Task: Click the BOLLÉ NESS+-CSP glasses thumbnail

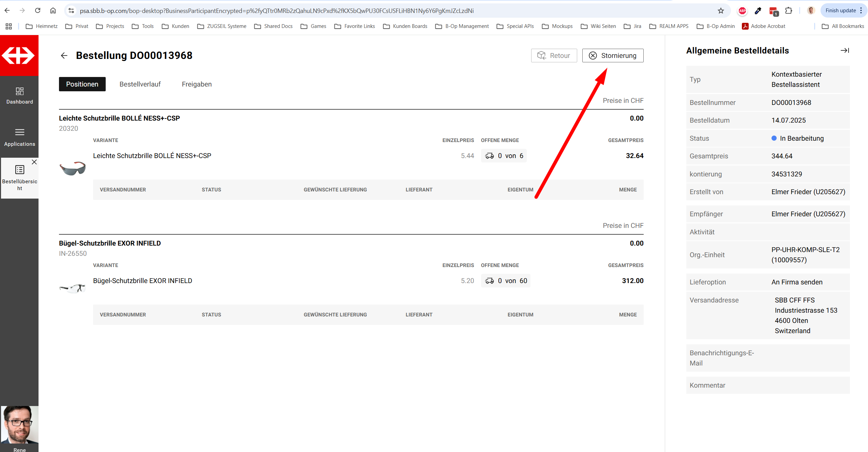Action: [x=72, y=168]
